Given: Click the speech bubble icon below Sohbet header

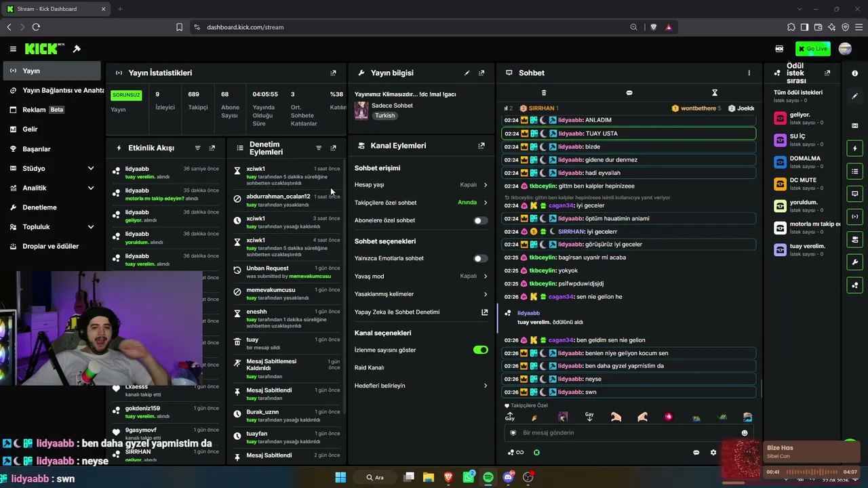Looking at the screenshot, I should point(629,92).
